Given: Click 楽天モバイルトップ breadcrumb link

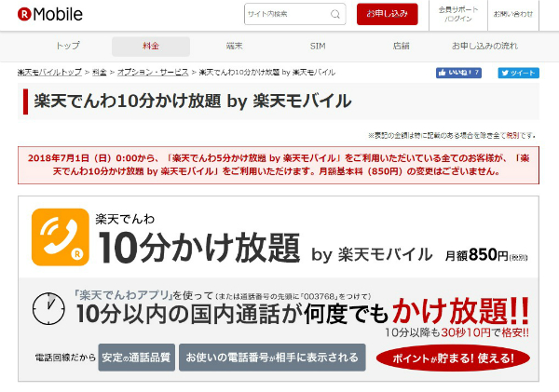Looking at the screenshot, I should 49,73.
